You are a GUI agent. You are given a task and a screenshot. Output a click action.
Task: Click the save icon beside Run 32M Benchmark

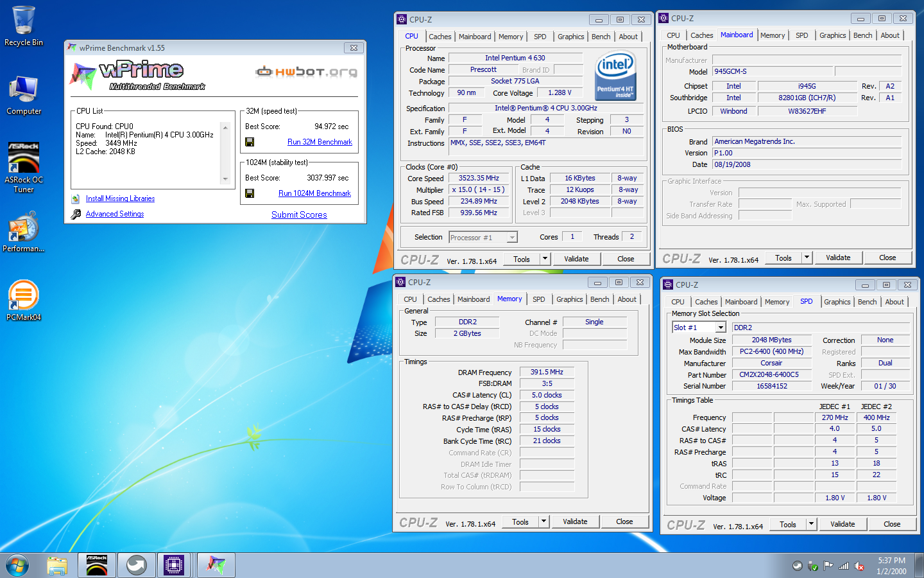click(250, 142)
